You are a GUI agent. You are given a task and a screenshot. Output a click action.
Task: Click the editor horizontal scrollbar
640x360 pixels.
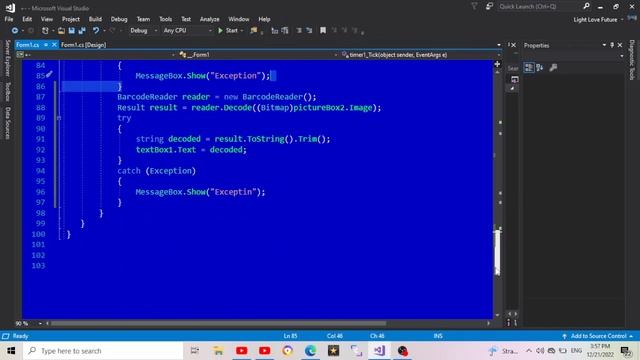tap(219, 323)
